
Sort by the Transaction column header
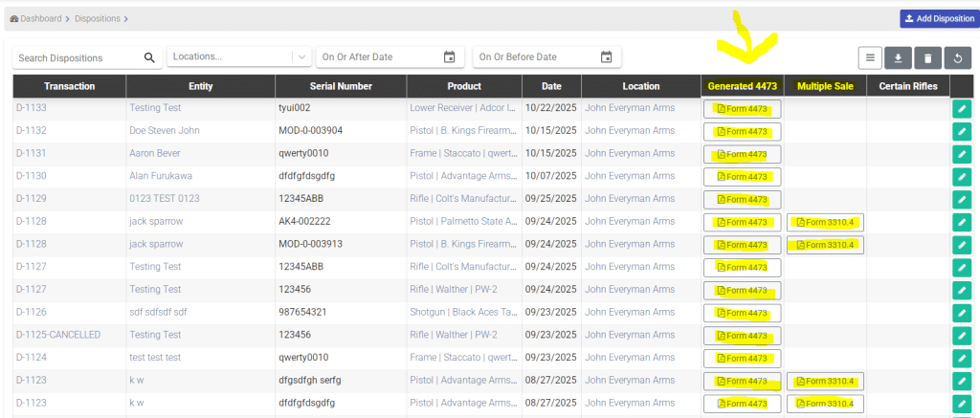[69, 86]
